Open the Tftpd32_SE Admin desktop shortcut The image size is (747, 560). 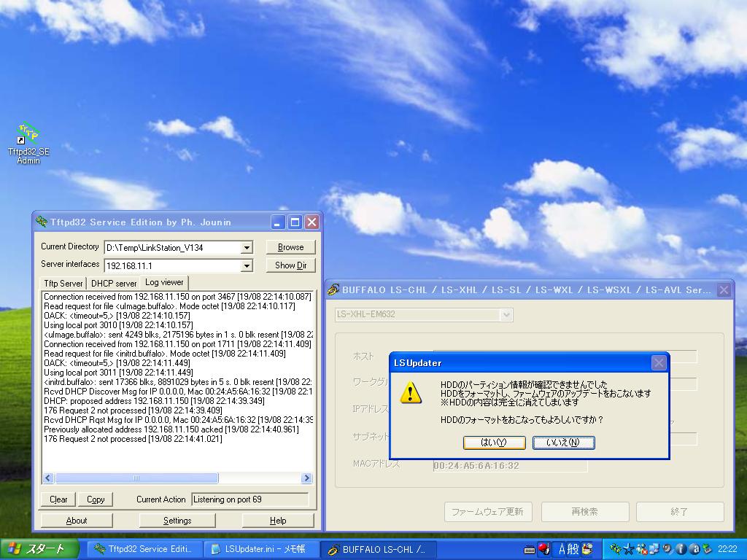tap(28, 144)
